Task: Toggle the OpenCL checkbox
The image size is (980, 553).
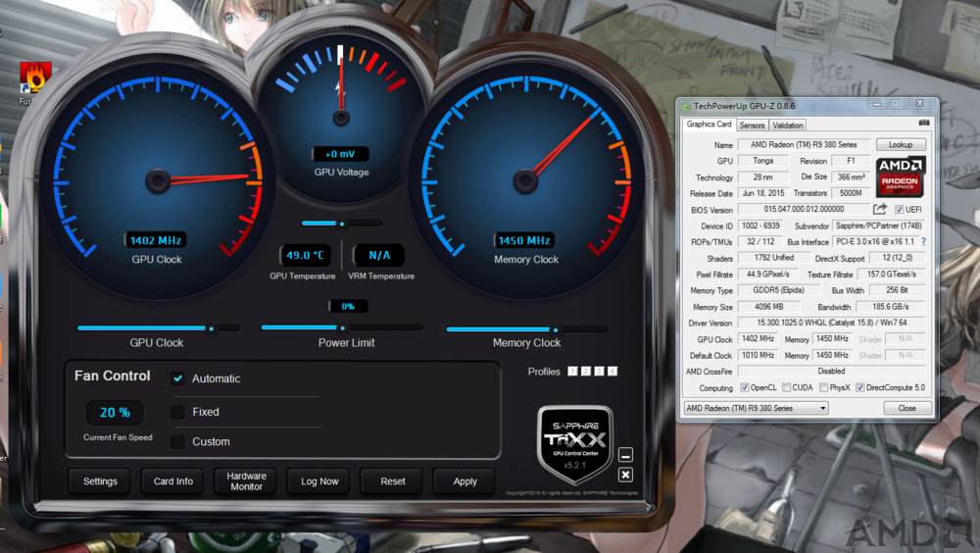Action: coord(745,388)
